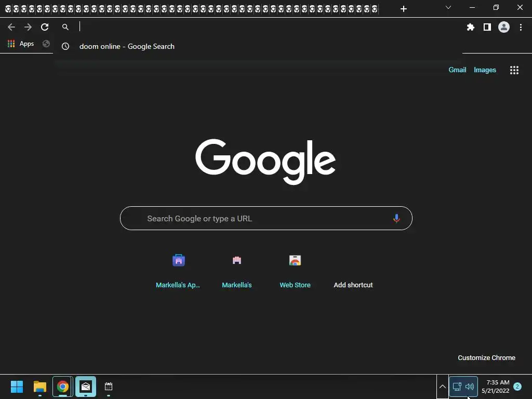
Task: Open the tab search dropdown arrow
Action: pyautogui.click(x=448, y=7)
